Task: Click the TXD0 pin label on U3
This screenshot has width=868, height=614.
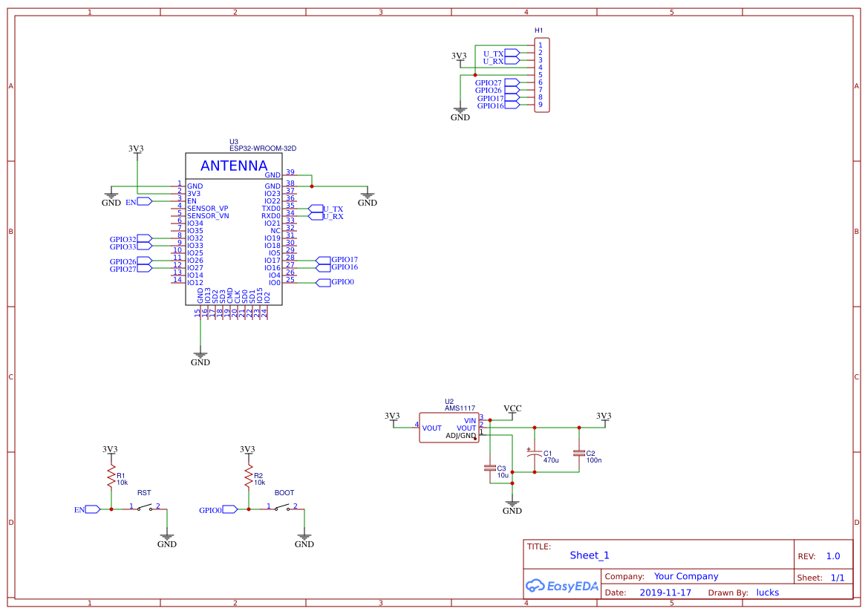Action: (x=271, y=209)
